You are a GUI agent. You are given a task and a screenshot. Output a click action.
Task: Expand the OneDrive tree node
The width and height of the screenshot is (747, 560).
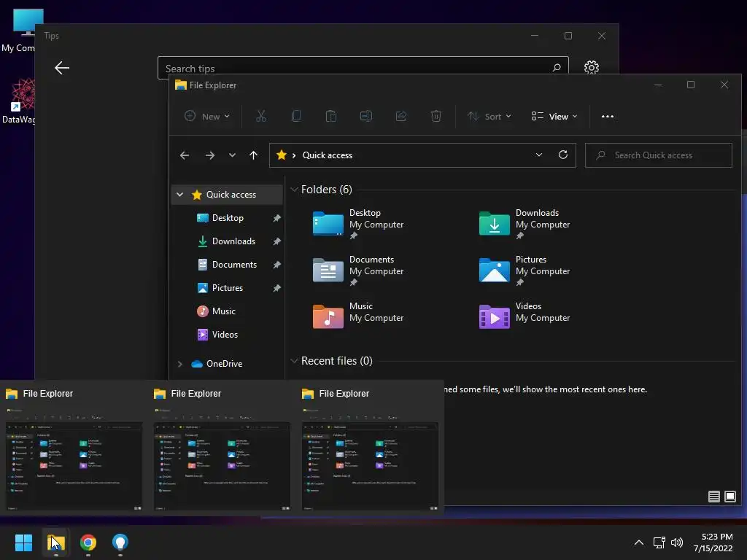[x=179, y=364]
